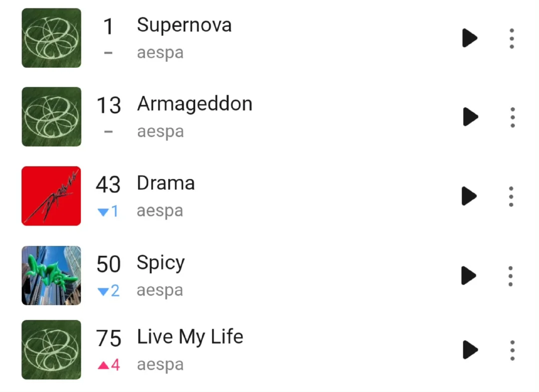Select the Live My Life title
The width and height of the screenshot is (539, 392).
[190, 336]
